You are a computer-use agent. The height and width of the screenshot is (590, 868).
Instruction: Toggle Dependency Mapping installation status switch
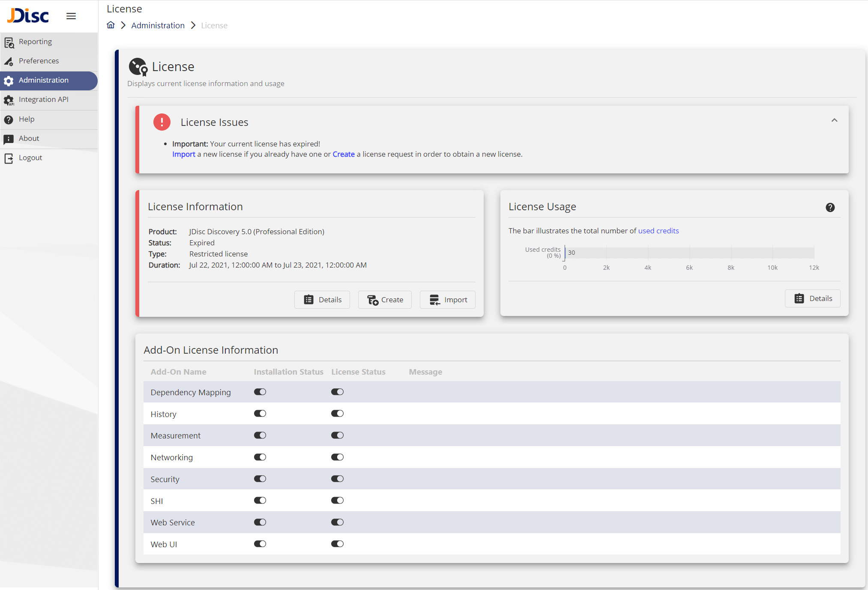pyautogui.click(x=260, y=392)
